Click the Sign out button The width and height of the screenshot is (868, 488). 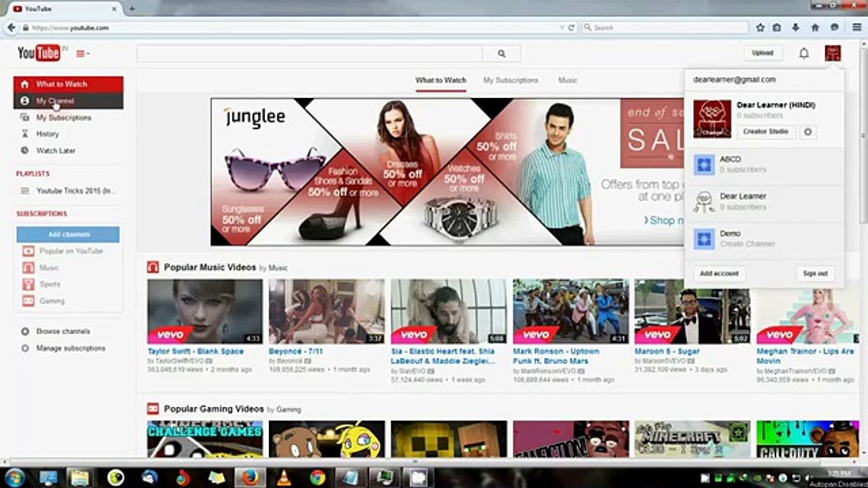[x=815, y=273]
